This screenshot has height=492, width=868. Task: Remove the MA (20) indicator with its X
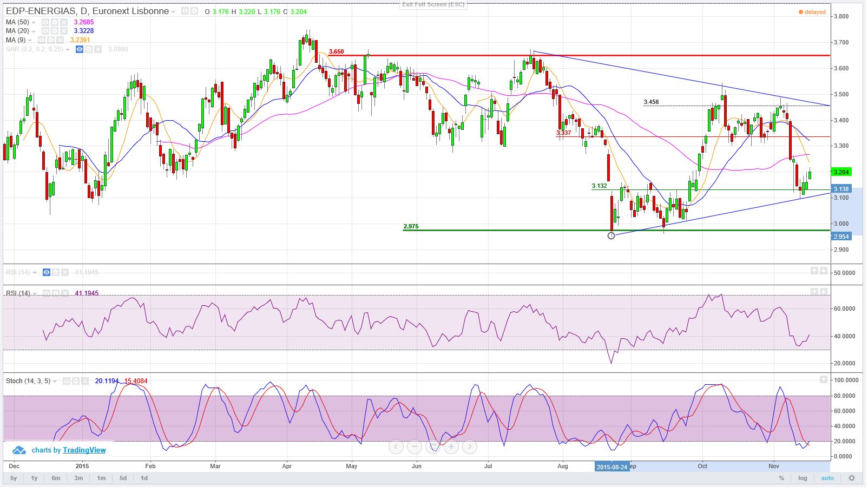tap(64, 31)
